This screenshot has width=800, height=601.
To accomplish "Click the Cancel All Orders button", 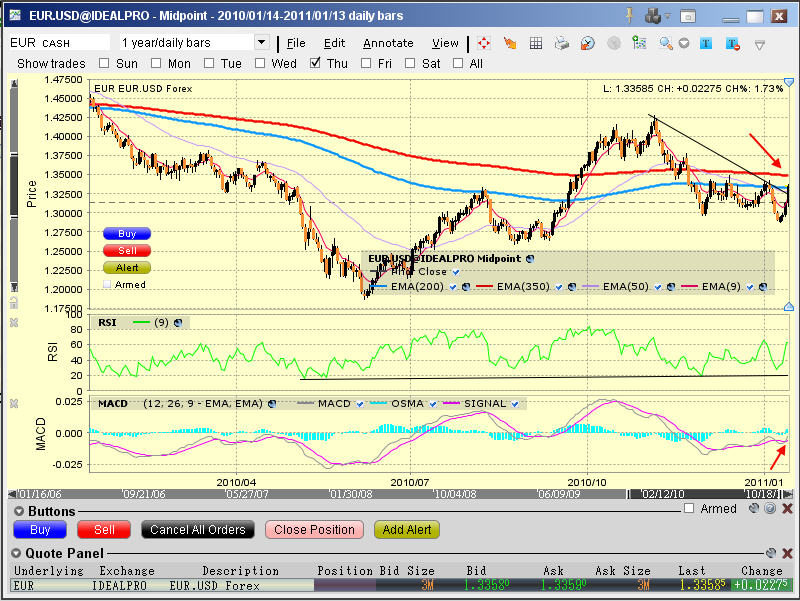I will [x=197, y=530].
